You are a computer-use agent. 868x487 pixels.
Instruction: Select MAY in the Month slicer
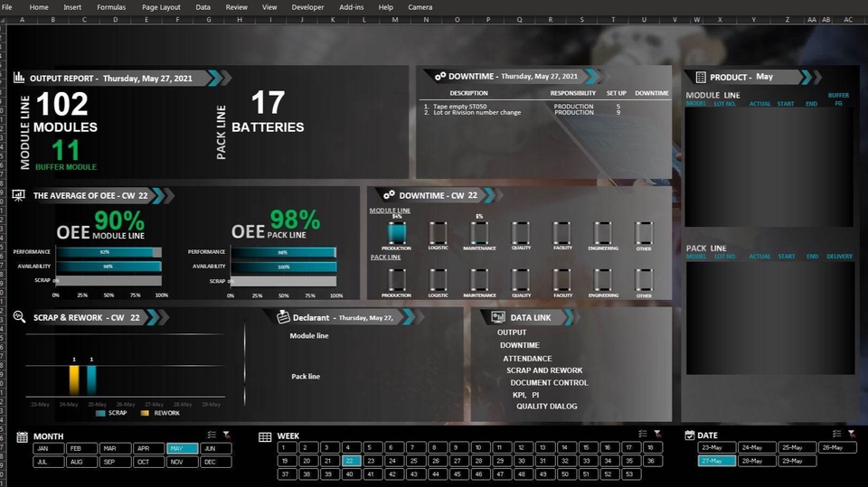(x=182, y=448)
